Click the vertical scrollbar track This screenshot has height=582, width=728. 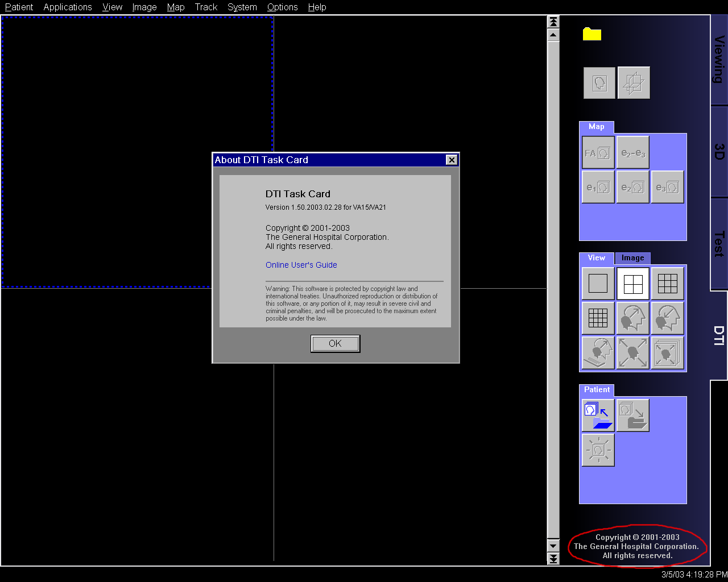click(553, 290)
